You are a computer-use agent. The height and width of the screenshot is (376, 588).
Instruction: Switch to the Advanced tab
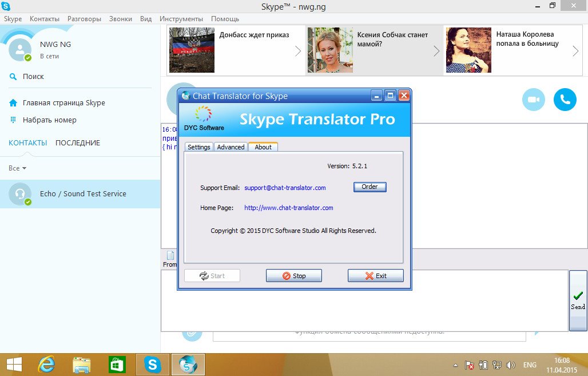(x=231, y=147)
